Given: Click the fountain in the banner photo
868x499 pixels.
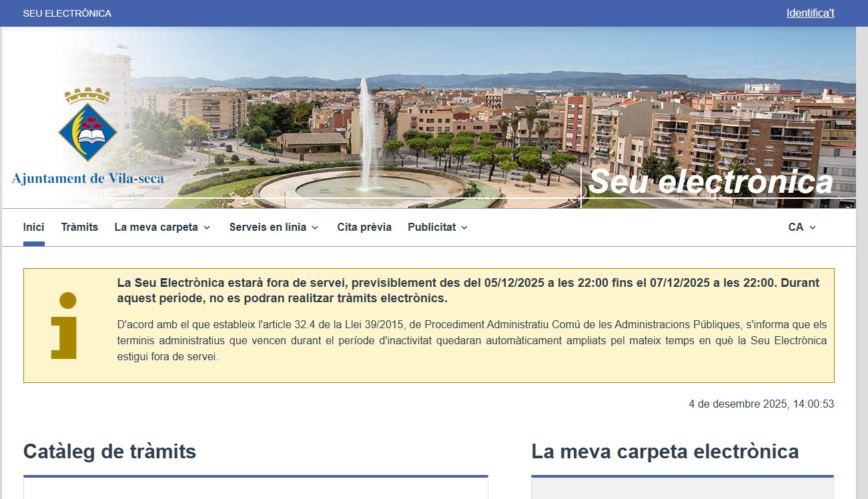Looking at the screenshot, I should 366,133.
